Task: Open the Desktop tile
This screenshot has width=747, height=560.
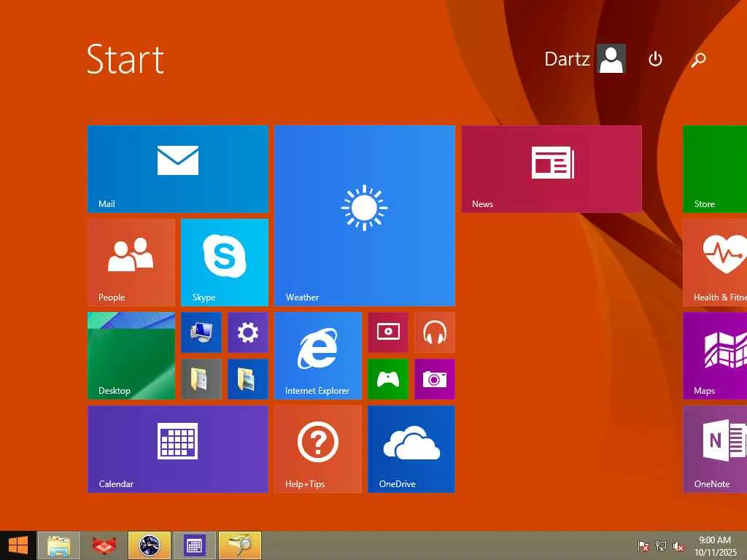Action: coord(131,355)
